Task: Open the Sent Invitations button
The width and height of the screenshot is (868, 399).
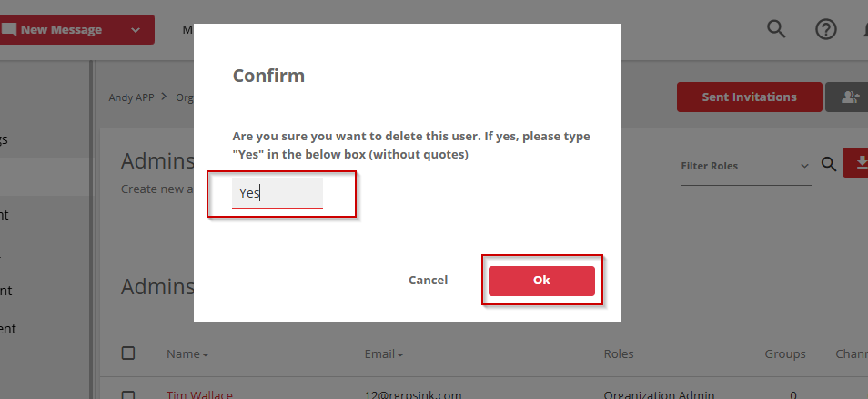Action: (x=749, y=97)
